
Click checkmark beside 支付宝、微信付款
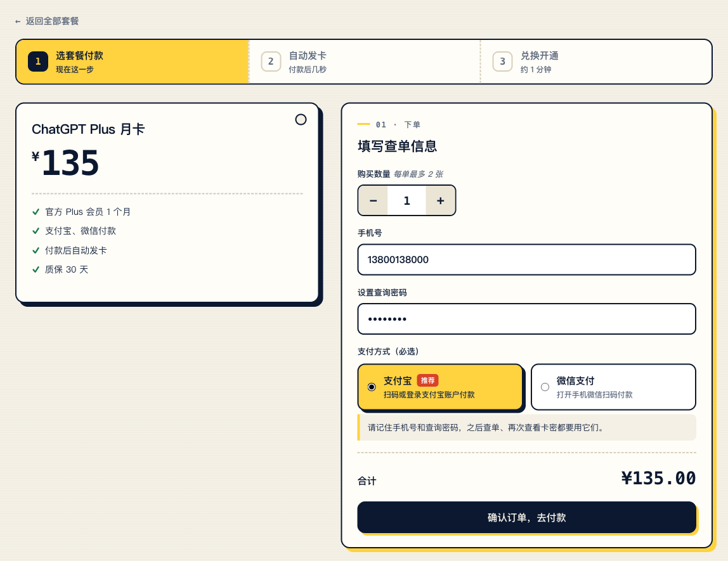click(36, 231)
